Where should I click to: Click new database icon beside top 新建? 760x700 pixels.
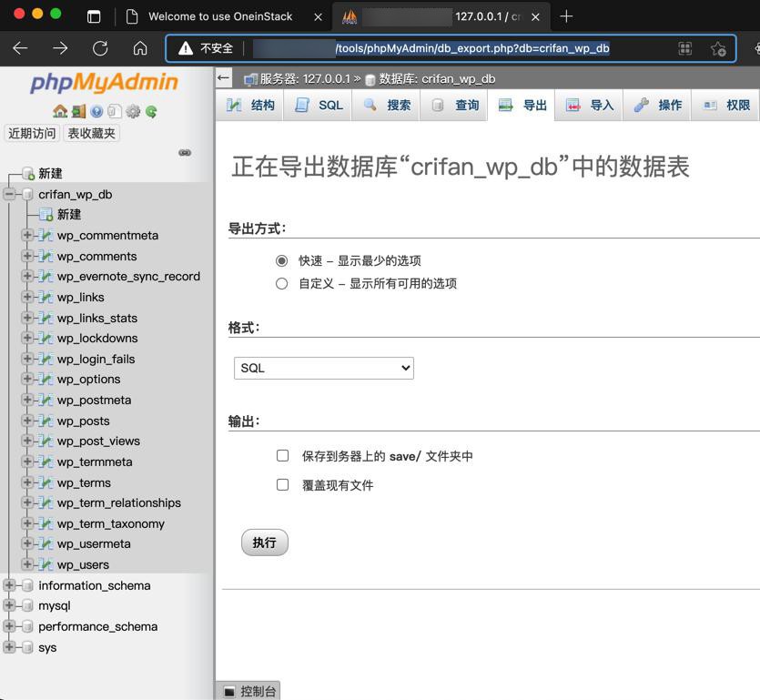coord(28,174)
